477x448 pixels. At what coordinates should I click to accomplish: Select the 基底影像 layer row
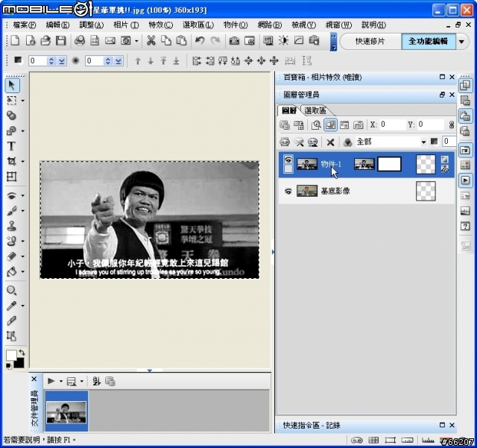(367, 191)
